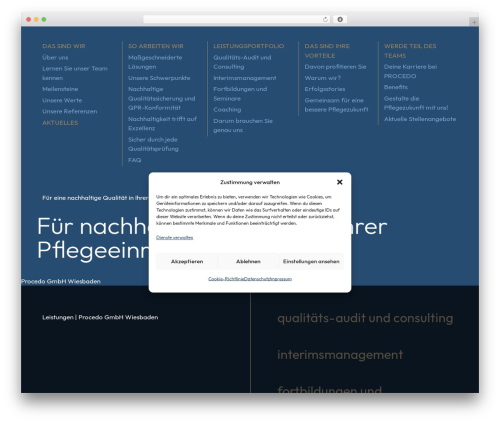Screen dimensions: 500x423
Task: Open the Unsere Schwerpunkte link
Action: 159,78
